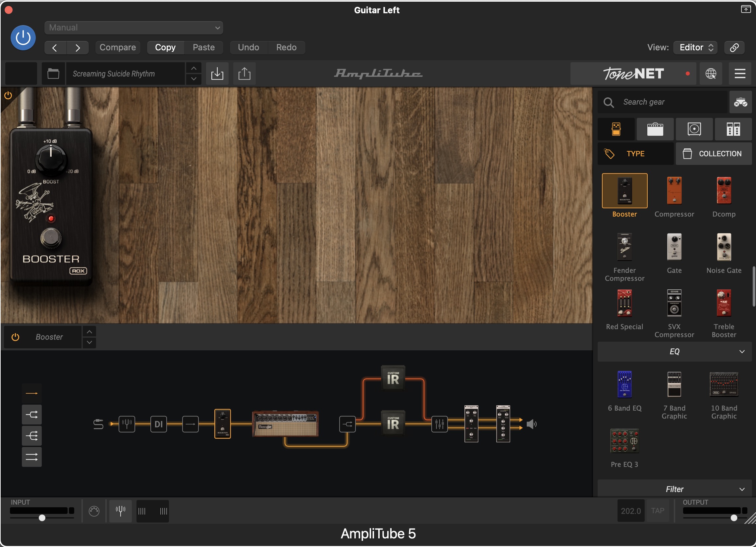Open the preset browser folder icon
The width and height of the screenshot is (756, 547).
[53, 74]
